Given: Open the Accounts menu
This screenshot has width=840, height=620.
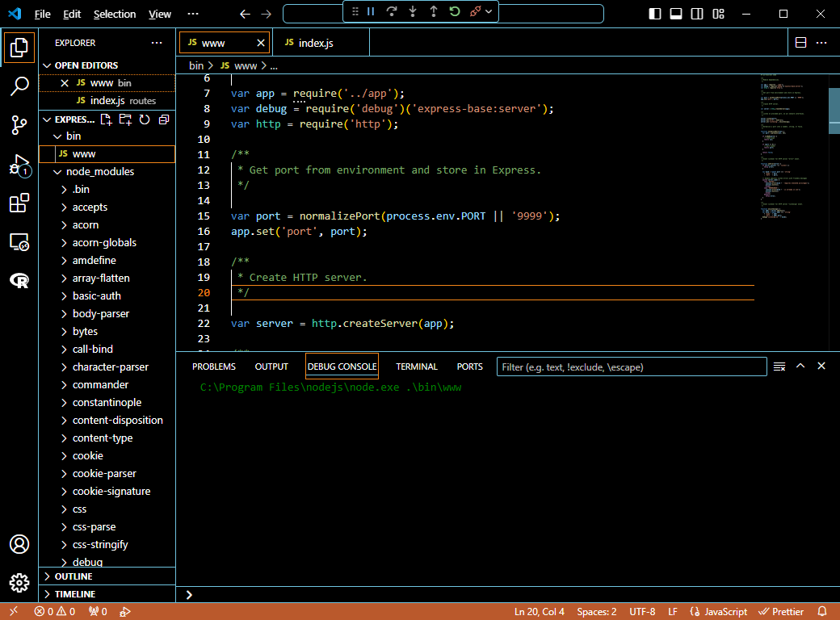Looking at the screenshot, I should [19, 544].
